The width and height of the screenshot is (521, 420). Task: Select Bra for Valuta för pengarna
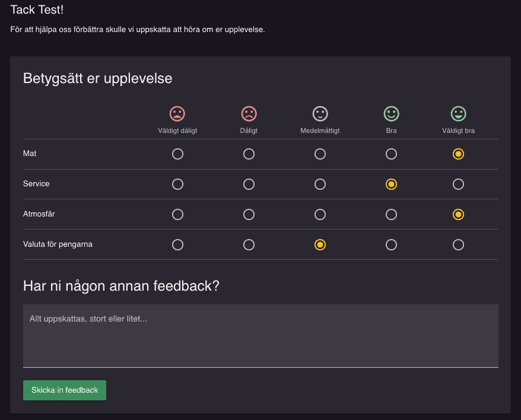(x=391, y=244)
